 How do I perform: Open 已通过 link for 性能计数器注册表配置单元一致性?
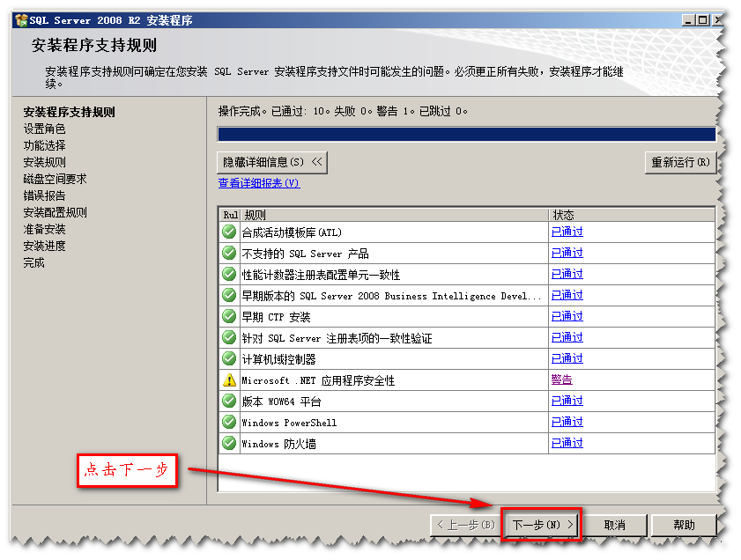pyautogui.click(x=567, y=275)
